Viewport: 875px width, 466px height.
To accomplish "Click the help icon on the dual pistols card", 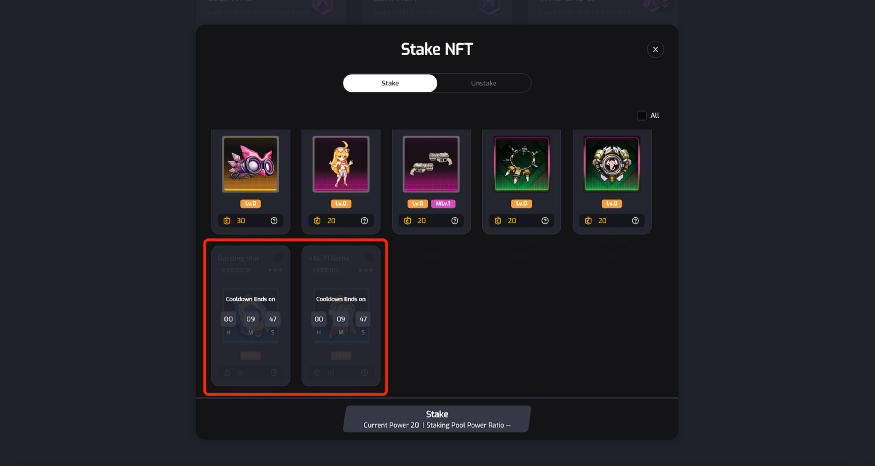I will 455,220.
